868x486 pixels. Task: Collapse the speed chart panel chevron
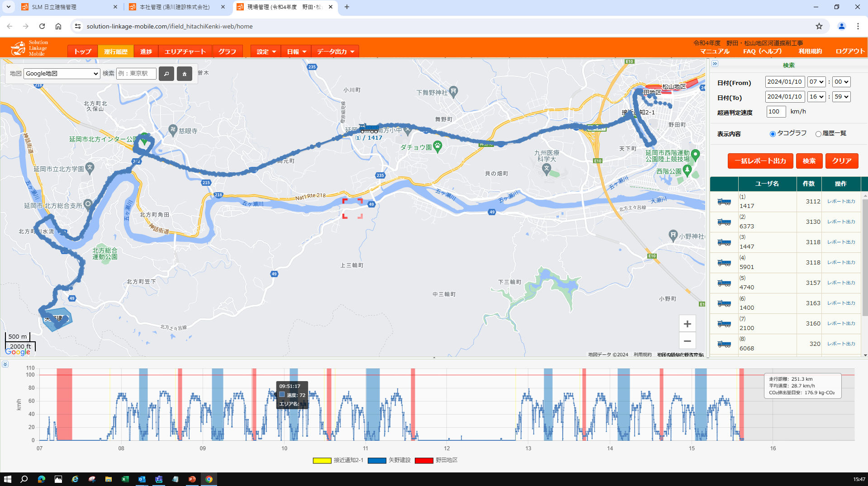coord(5,364)
